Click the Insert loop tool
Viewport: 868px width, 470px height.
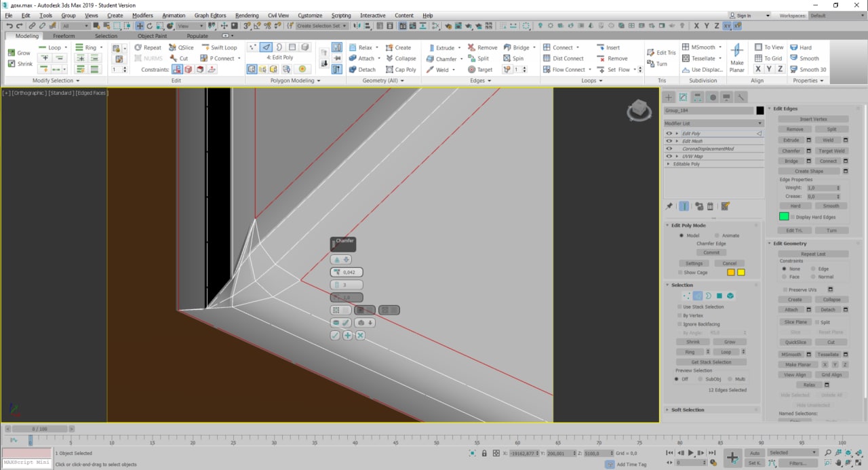(608, 47)
